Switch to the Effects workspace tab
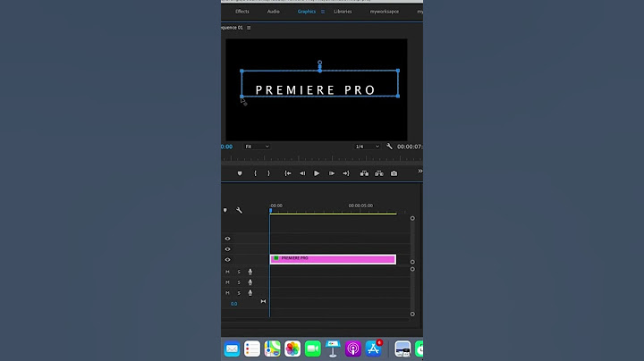Screen dimensions: 644x361 pos(241,12)
